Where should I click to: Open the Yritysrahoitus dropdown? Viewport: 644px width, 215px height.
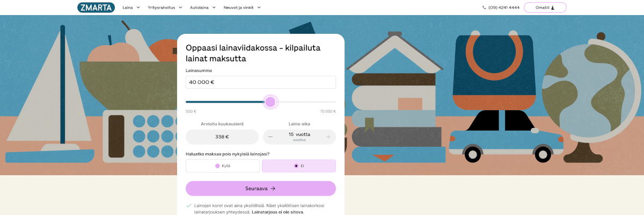(x=165, y=8)
